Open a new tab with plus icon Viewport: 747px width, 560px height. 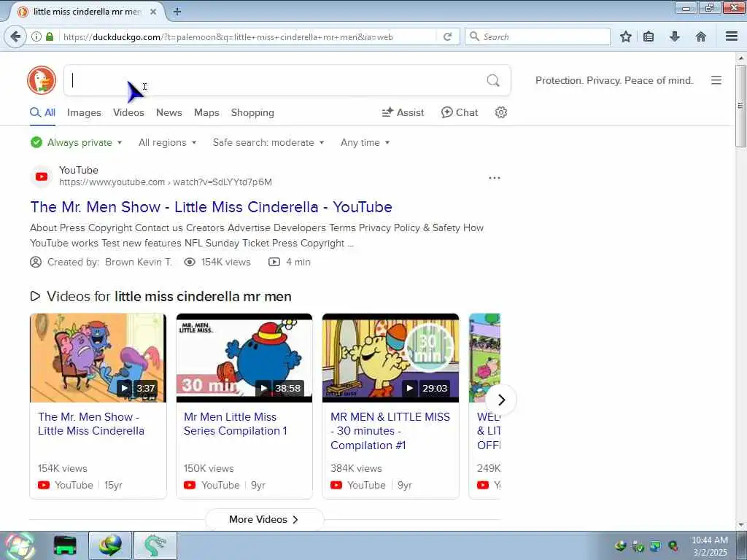tap(177, 12)
